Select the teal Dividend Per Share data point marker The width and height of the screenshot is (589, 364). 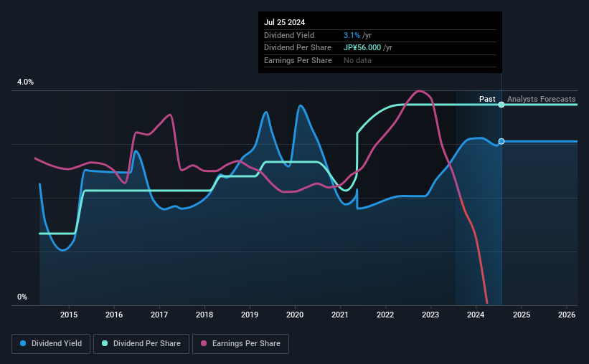coord(501,105)
